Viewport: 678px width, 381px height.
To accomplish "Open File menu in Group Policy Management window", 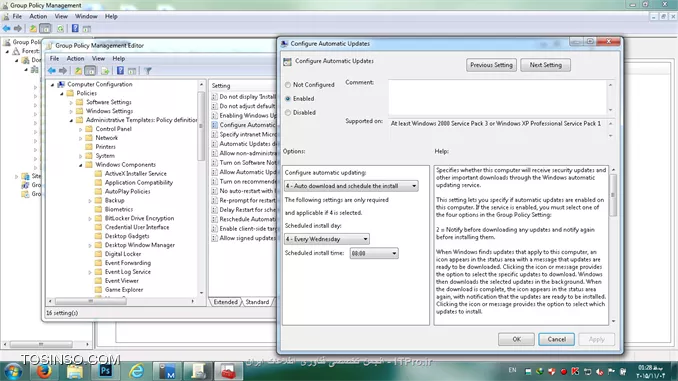I will point(17,16).
